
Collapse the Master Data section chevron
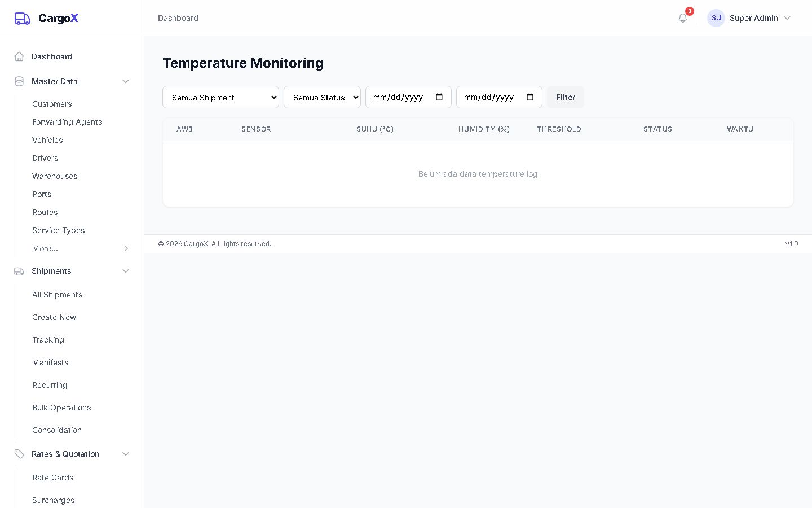pyautogui.click(x=126, y=81)
